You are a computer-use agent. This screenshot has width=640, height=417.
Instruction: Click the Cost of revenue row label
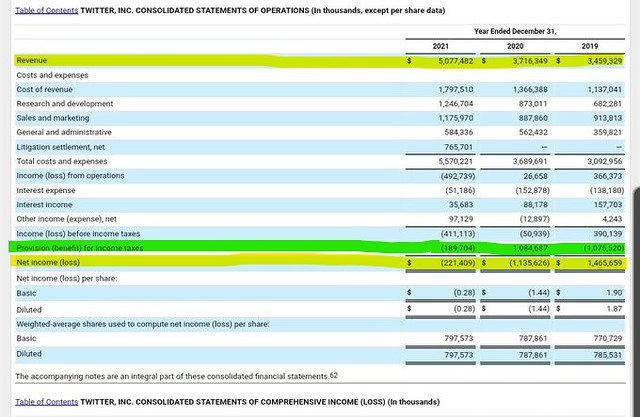point(50,89)
